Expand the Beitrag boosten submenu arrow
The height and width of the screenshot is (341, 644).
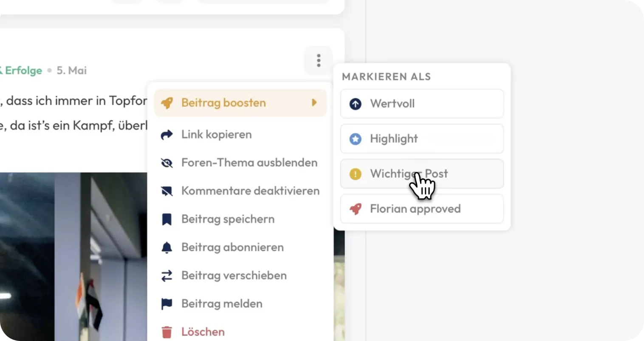coord(314,102)
